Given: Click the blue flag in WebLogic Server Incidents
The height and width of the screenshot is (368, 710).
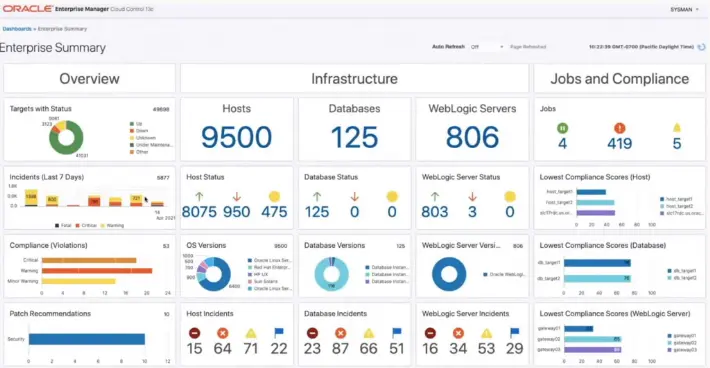Looking at the screenshot, I should [x=514, y=333].
